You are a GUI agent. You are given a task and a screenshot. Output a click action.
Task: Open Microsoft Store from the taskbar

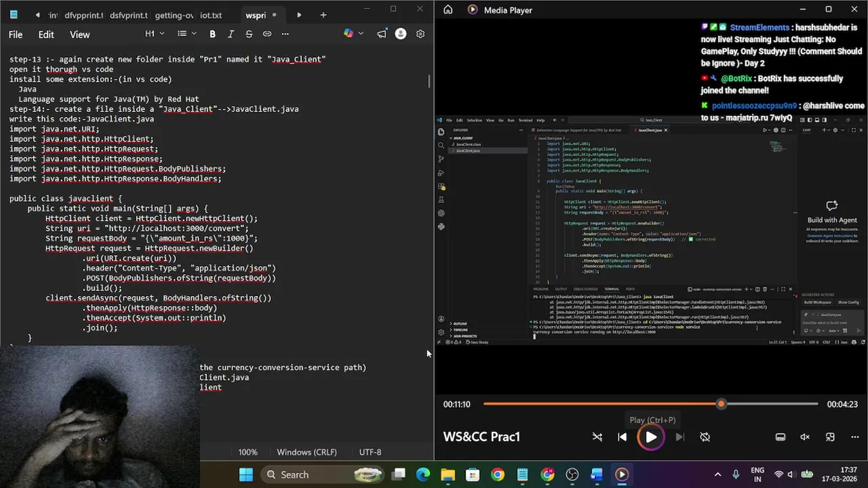click(x=473, y=474)
